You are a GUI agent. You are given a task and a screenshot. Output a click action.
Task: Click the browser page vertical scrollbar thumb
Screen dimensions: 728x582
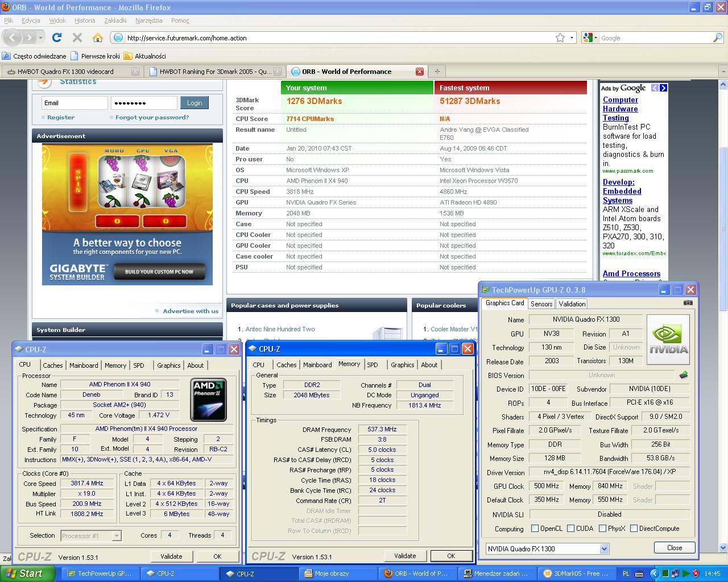[723, 227]
